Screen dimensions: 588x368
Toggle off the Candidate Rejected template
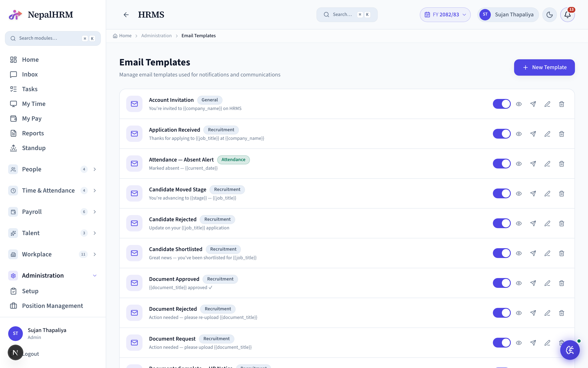point(501,223)
